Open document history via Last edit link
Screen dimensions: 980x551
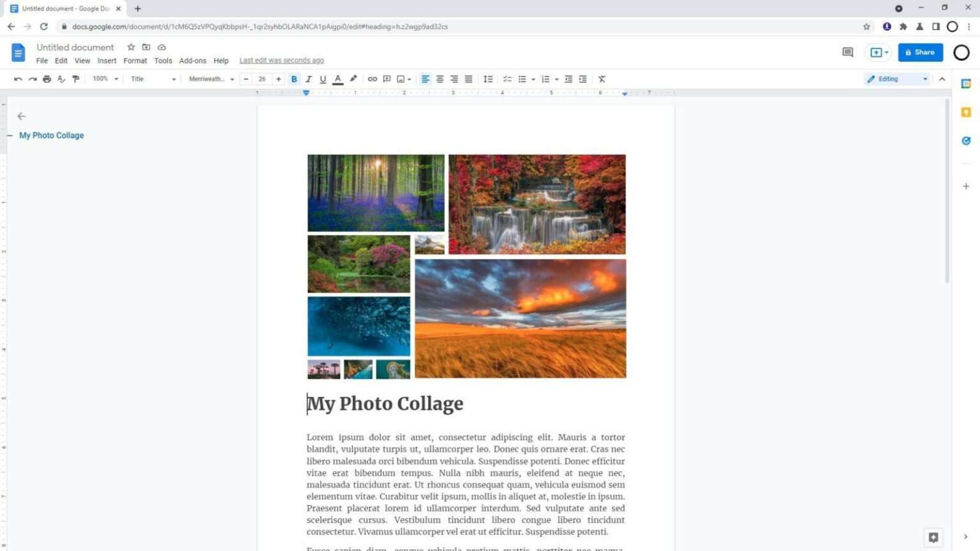pos(281,60)
